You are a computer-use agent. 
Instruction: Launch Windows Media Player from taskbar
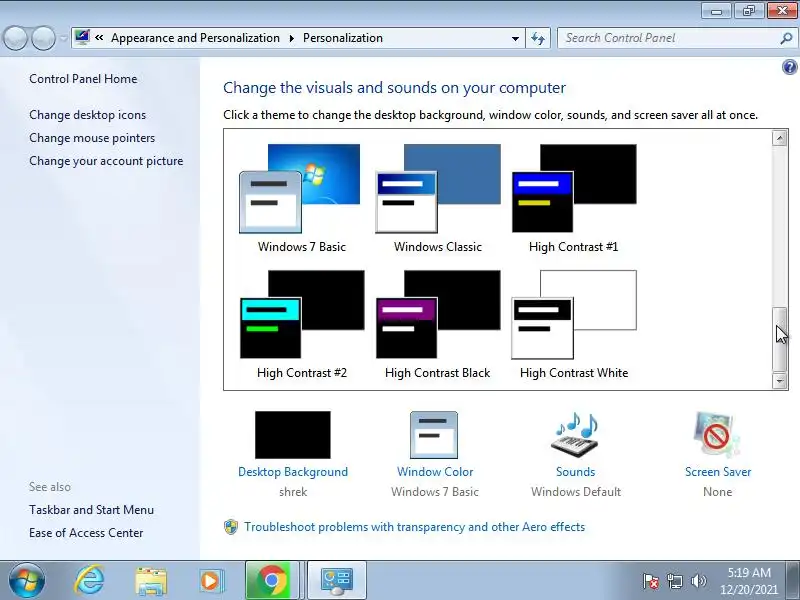pyautogui.click(x=210, y=581)
